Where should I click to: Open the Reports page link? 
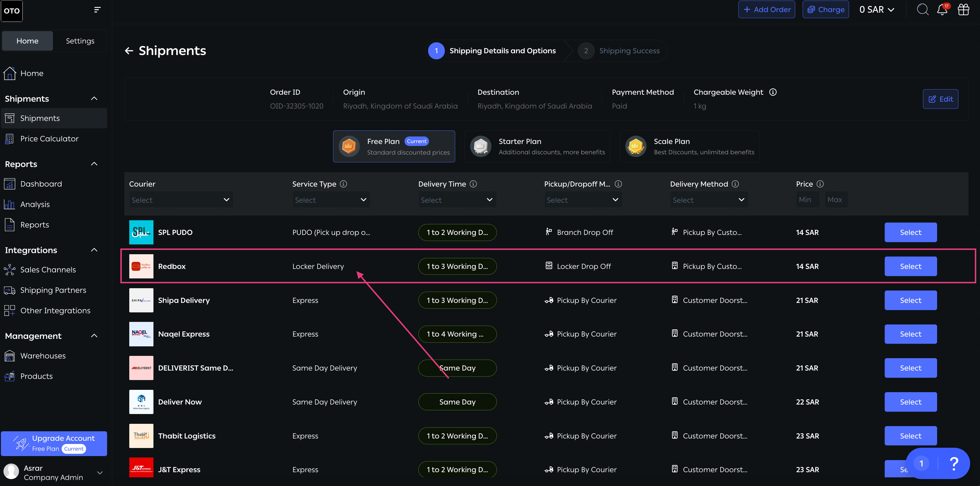(x=54, y=225)
